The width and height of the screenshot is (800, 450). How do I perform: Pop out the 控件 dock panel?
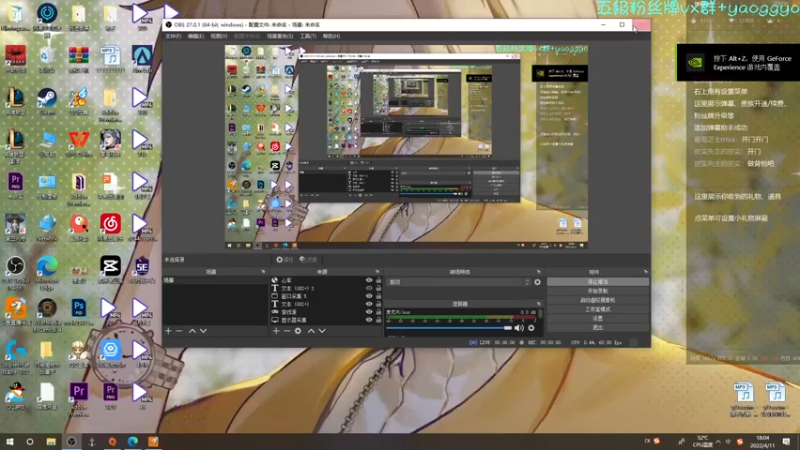[645, 272]
